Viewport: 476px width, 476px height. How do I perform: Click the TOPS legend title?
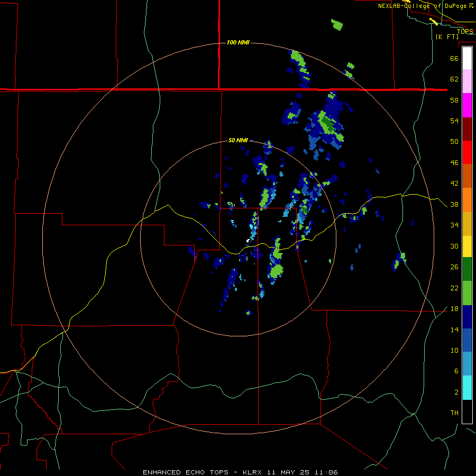465,31
